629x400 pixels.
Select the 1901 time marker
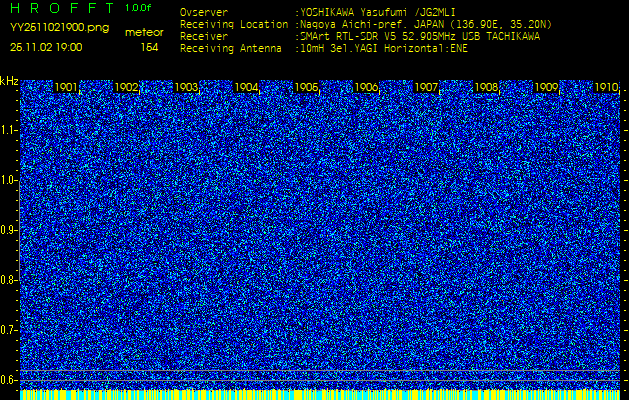click(67, 88)
